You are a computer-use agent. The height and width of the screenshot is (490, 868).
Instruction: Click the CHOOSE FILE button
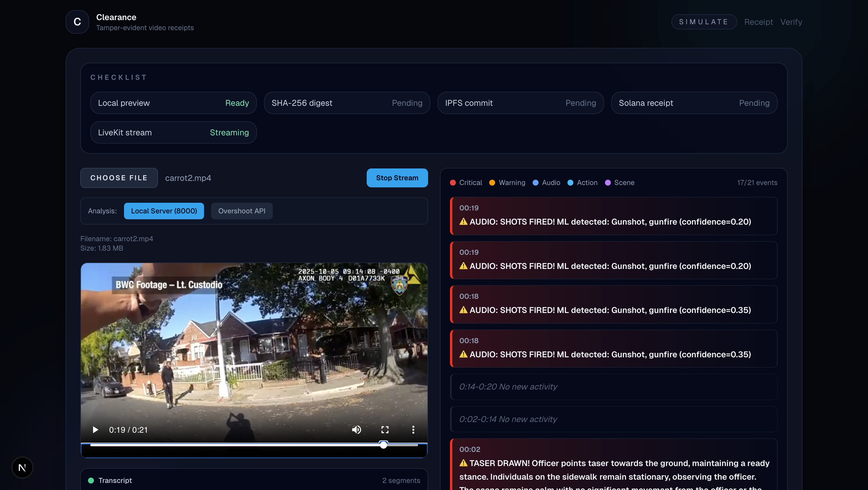point(119,178)
